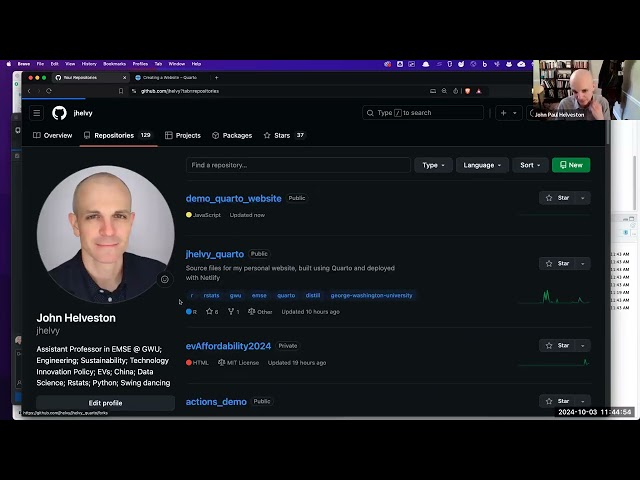Close the Your Repositories browser tab
640x480 pixels.
[x=124, y=78]
